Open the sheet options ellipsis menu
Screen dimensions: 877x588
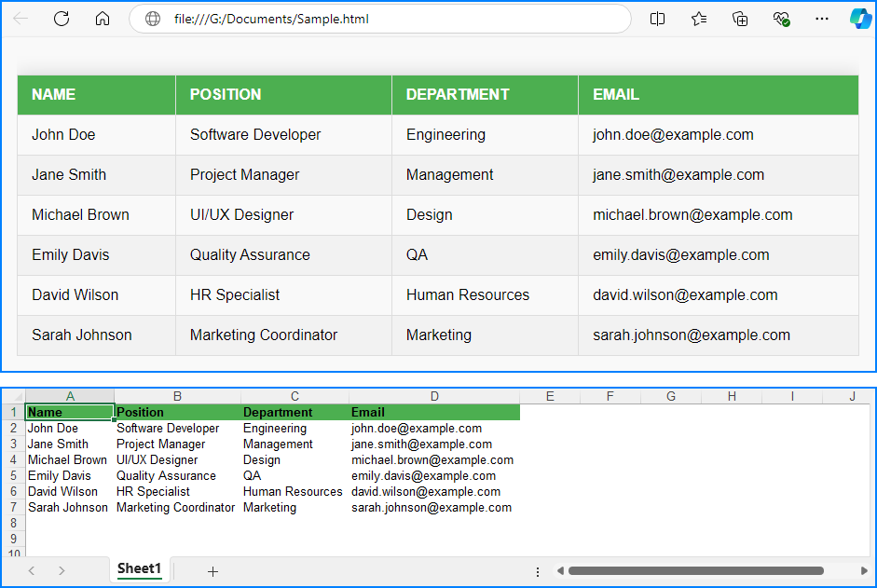[x=538, y=570]
